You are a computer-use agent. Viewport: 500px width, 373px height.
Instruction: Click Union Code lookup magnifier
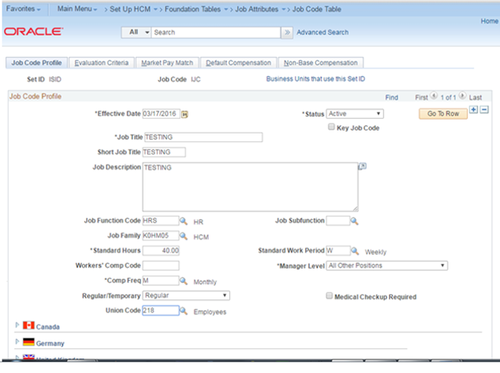pyautogui.click(x=183, y=311)
